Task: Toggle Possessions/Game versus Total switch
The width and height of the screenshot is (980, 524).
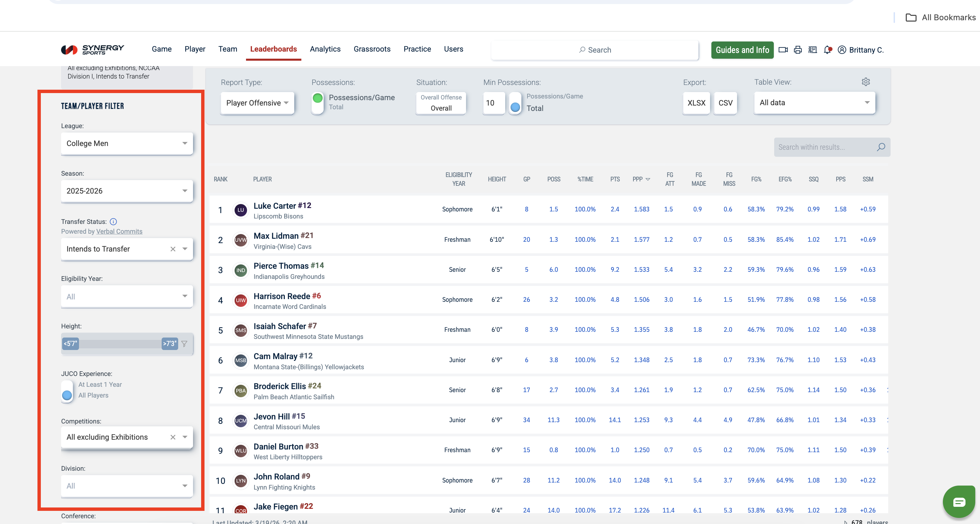Action: (318, 103)
